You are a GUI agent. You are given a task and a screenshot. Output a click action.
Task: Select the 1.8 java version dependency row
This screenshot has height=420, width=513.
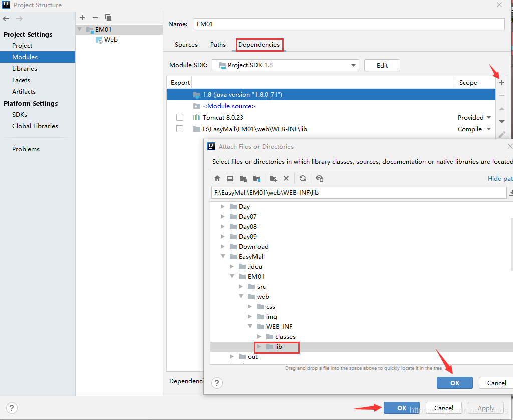coord(331,95)
